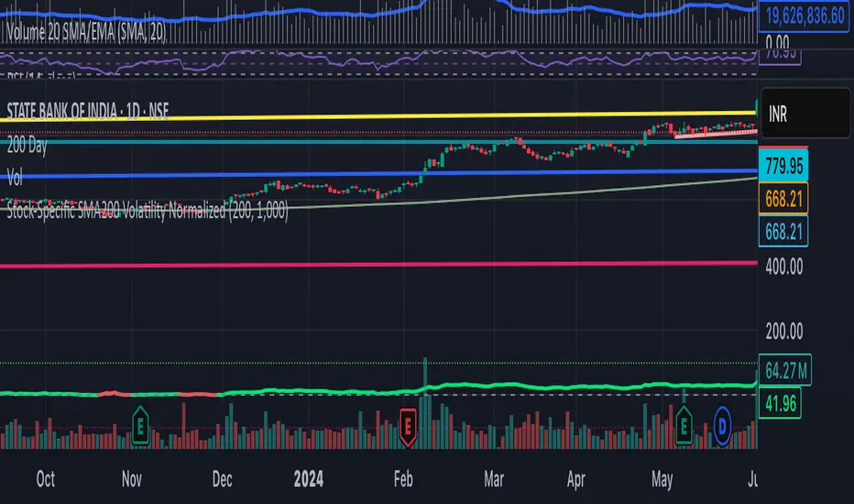854x504 pixels.
Task: Click the 19,626,836.60 volume average label
Action: [804, 16]
